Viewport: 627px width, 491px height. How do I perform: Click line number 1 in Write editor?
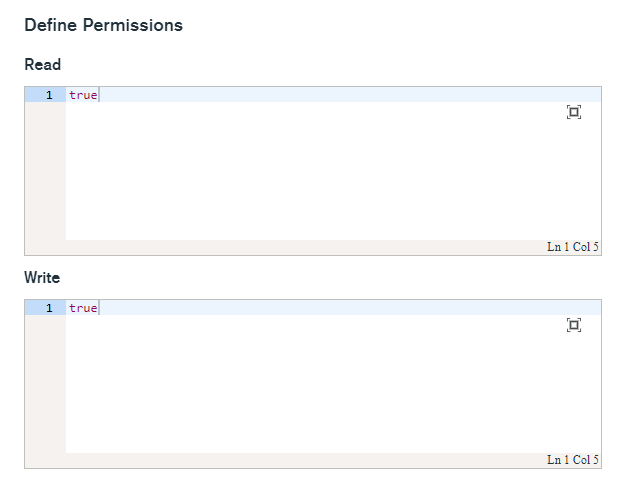[48, 308]
